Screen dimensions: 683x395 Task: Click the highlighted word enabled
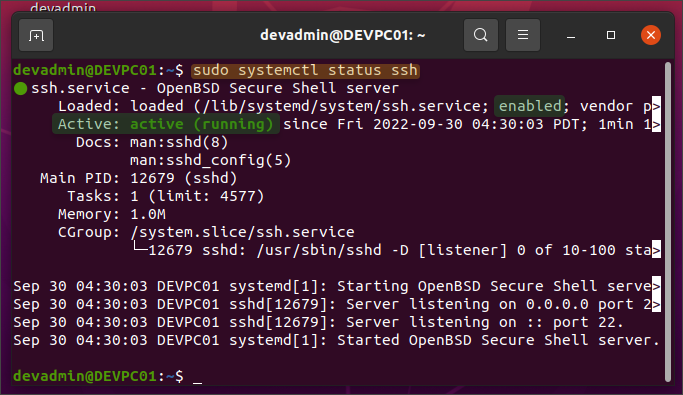coord(530,106)
